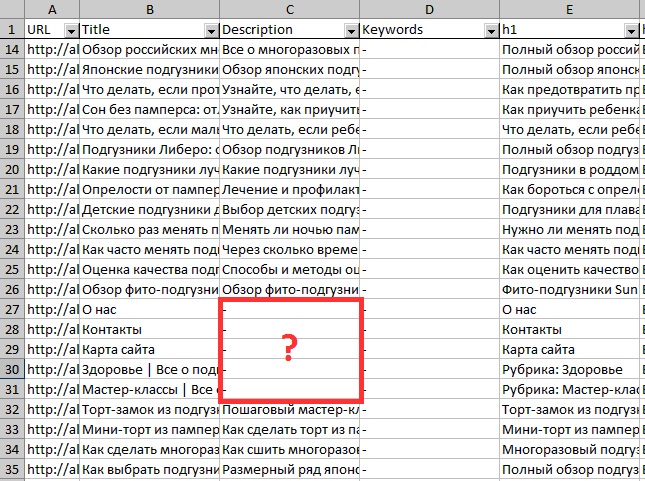Click the 'URL' header cell
645x481 pixels.
coord(52,30)
